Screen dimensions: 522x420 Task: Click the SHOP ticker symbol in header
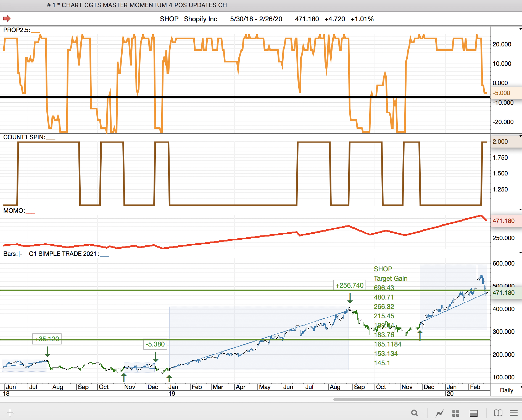coord(169,19)
